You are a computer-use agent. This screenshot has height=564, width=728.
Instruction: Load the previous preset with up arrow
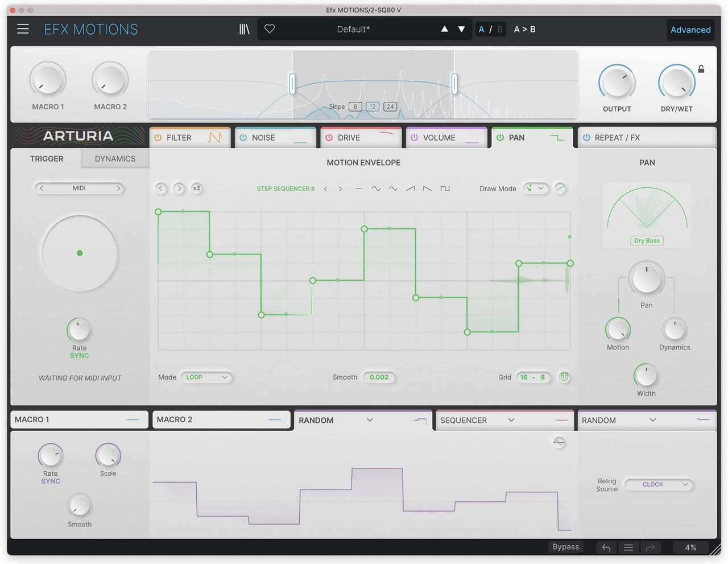(445, 29)
